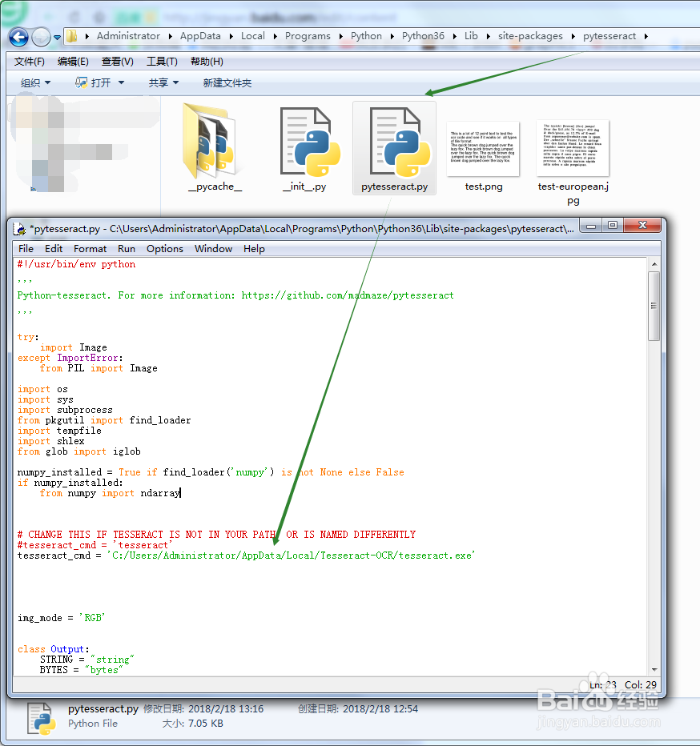Select Python36 in the address breadcrumb

click(x=423, y=36)
